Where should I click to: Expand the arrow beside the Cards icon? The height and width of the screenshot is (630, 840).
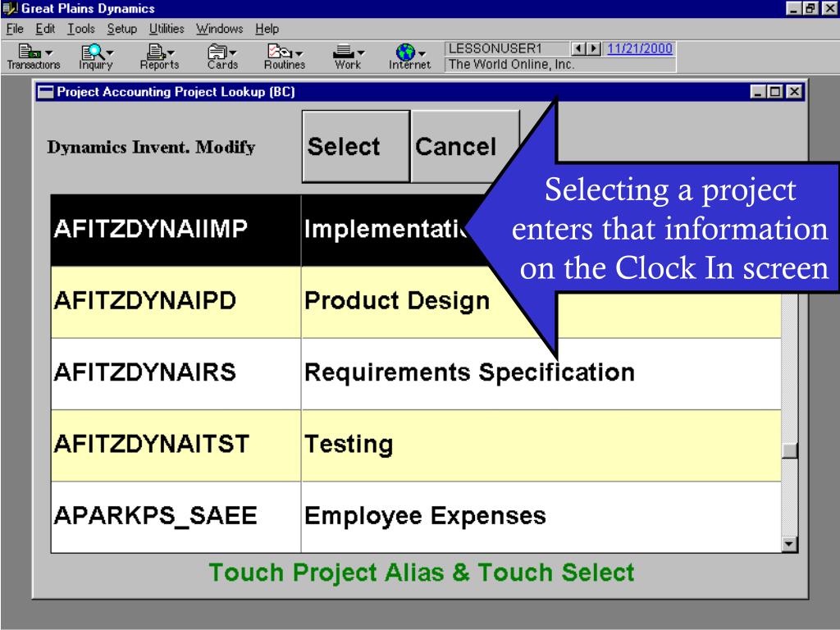pos(232,53)
